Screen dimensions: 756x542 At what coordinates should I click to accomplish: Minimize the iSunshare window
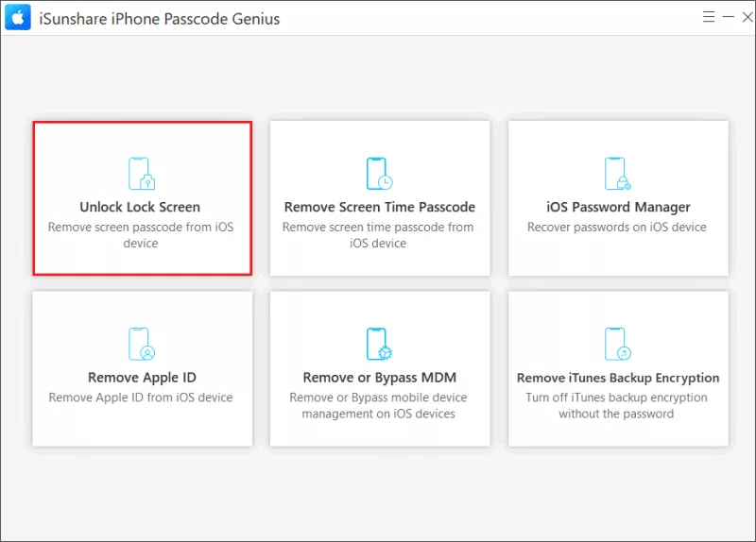tap(729, 17)
